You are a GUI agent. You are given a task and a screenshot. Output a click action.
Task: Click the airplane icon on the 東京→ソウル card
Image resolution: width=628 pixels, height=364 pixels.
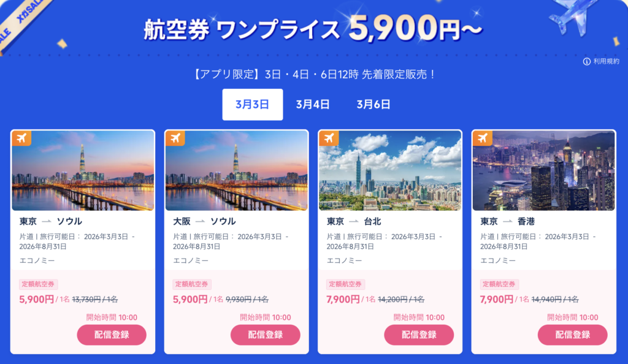pos(23,138)
